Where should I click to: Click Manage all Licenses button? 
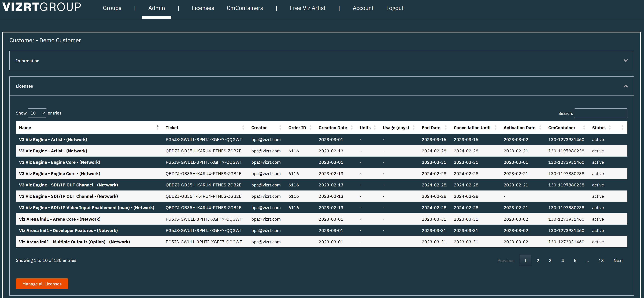42,284
